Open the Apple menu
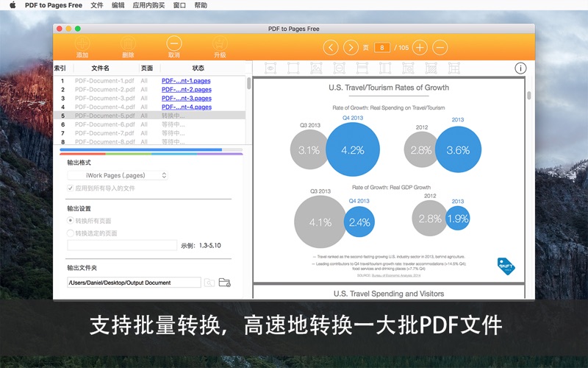Viewport: 588px width, 368px height. pyautogui.click(x=12, y=5)
